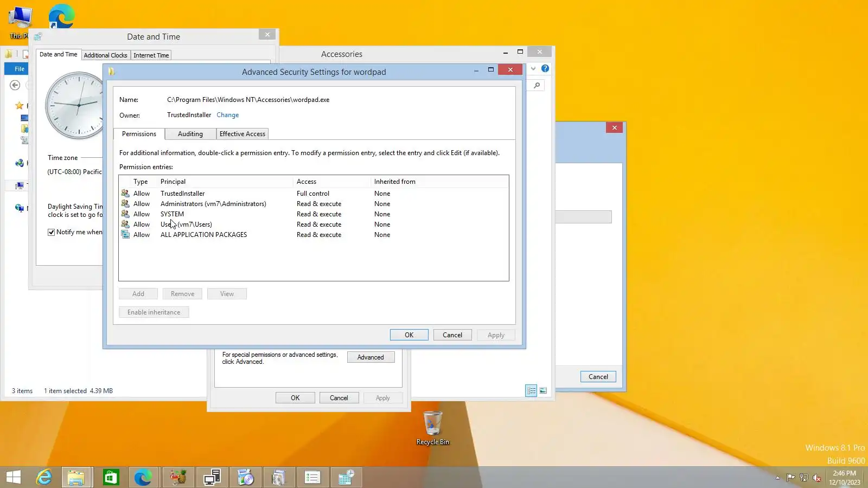Toggle the Notify me when checkbox
The image size is (868, 488).
[52, 232]
